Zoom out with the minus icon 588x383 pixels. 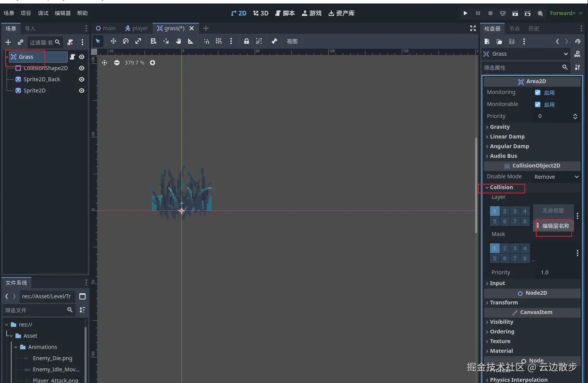(117, 63)
